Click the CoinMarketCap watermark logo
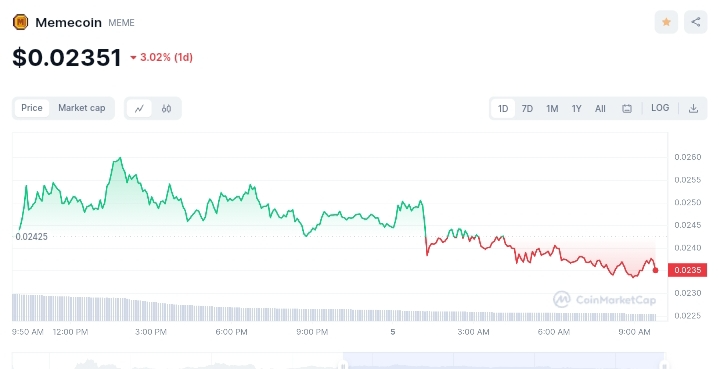This screenshot has height=369, width=719. tap(604, 300)
